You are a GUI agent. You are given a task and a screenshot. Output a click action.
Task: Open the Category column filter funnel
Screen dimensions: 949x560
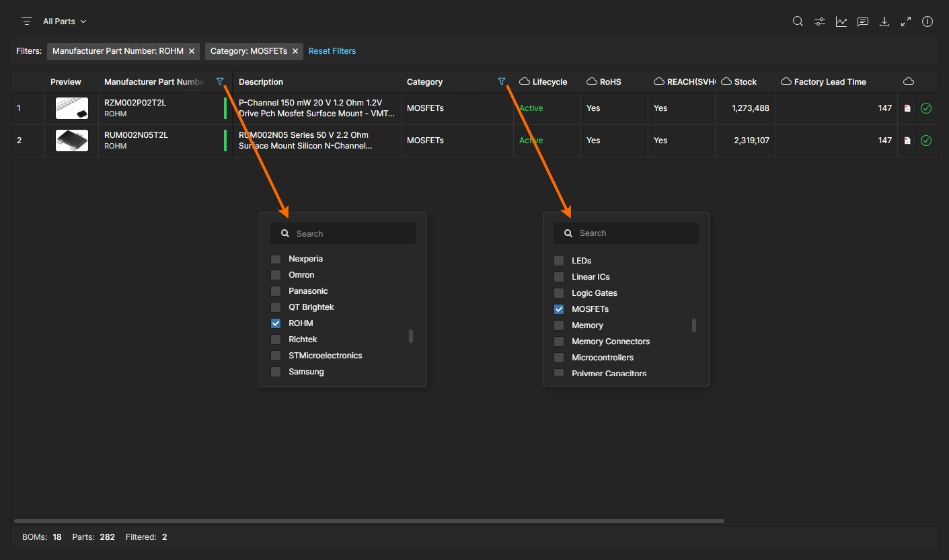(501, 81)
